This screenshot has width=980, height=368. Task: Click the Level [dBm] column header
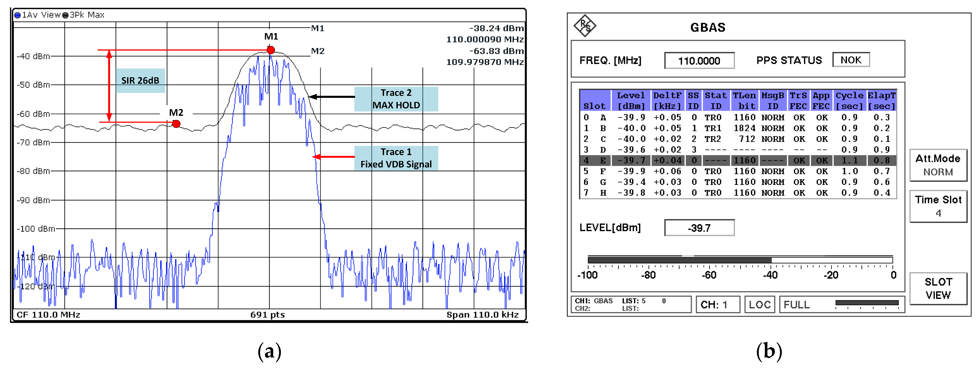tap(631, 101)
